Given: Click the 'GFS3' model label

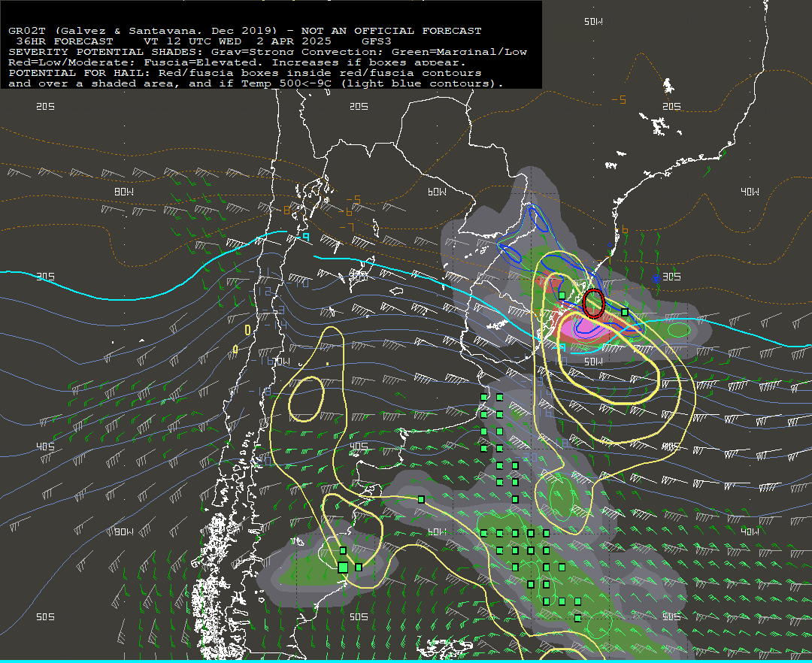Looking at the screenshot, I should pyautogui.click(x=377, y=41).
